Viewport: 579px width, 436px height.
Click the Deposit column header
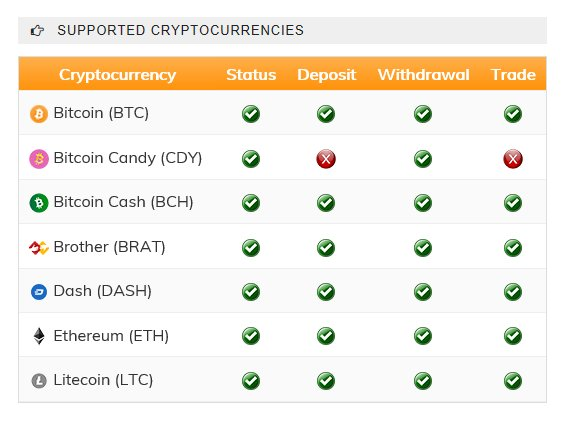326,75
